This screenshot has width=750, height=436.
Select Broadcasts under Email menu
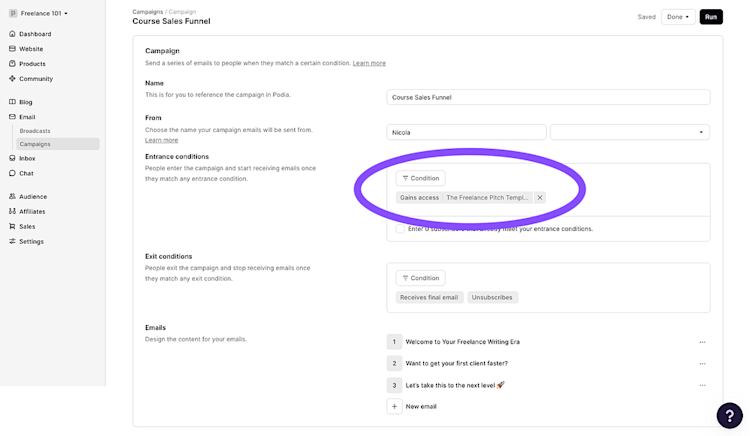(x=35, y=131)
